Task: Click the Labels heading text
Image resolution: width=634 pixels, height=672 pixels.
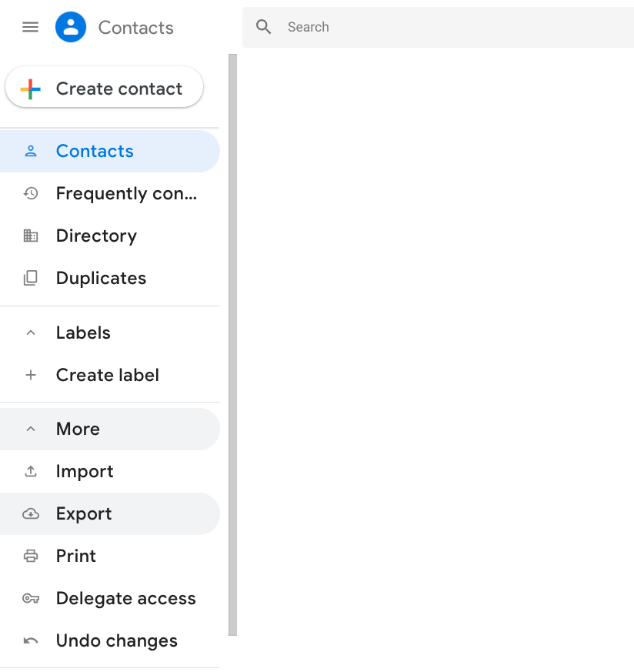Action: (x=83, y=333)
